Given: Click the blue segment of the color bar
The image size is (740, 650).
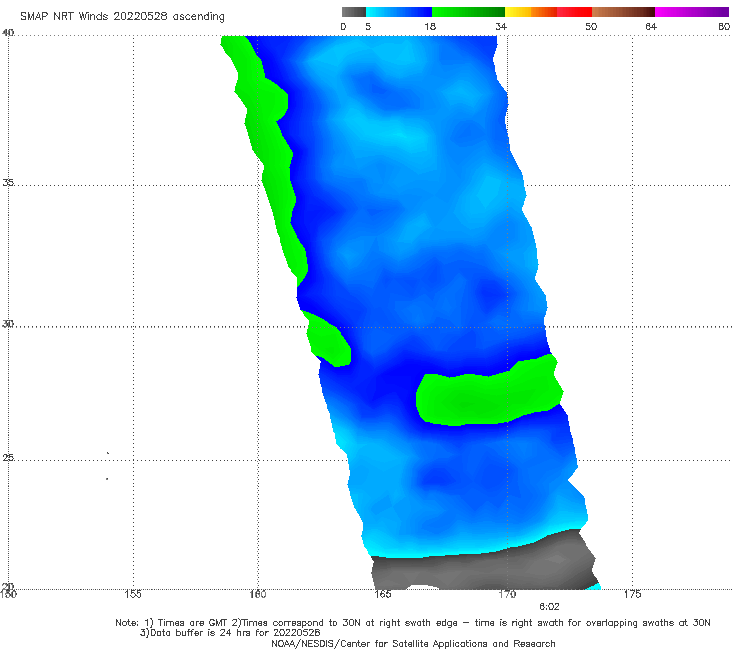Looking at the screenshot, I should point(399,12).
